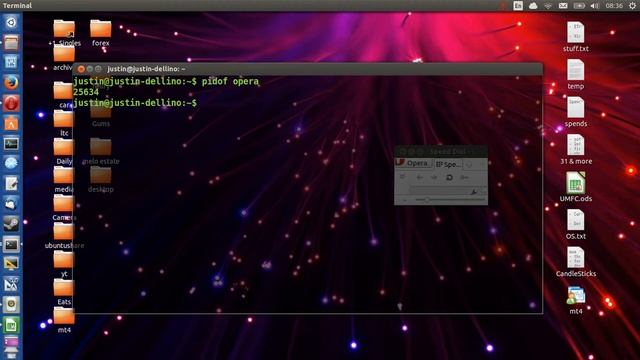Launch Thunderbird mail from the launcher

11,204
